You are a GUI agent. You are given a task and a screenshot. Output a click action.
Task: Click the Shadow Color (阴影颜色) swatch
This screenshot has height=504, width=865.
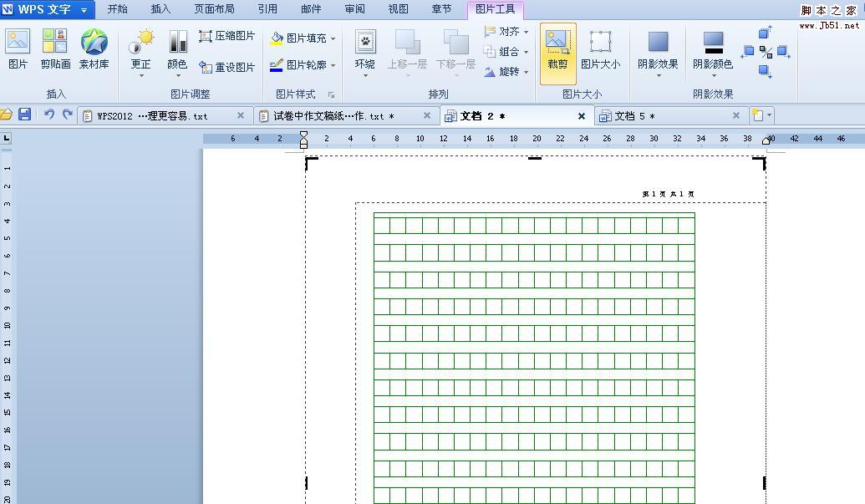coord(713,43)
